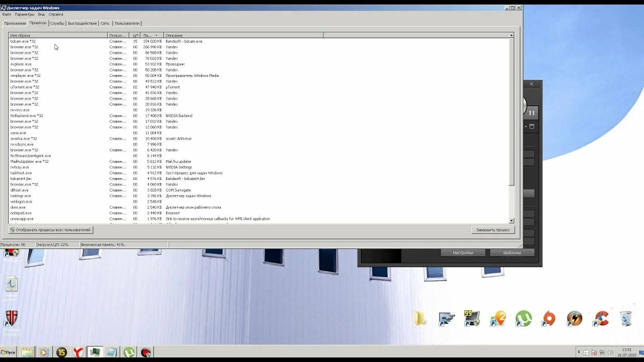Switch to the Приложения tab
The height and width of the screenshot is (362, 644).
[x=15, y=24]
